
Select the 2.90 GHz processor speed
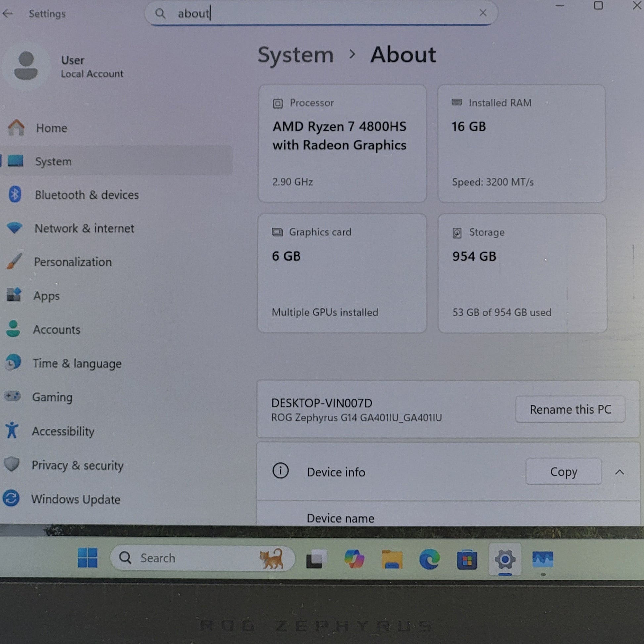coord(293,182)
